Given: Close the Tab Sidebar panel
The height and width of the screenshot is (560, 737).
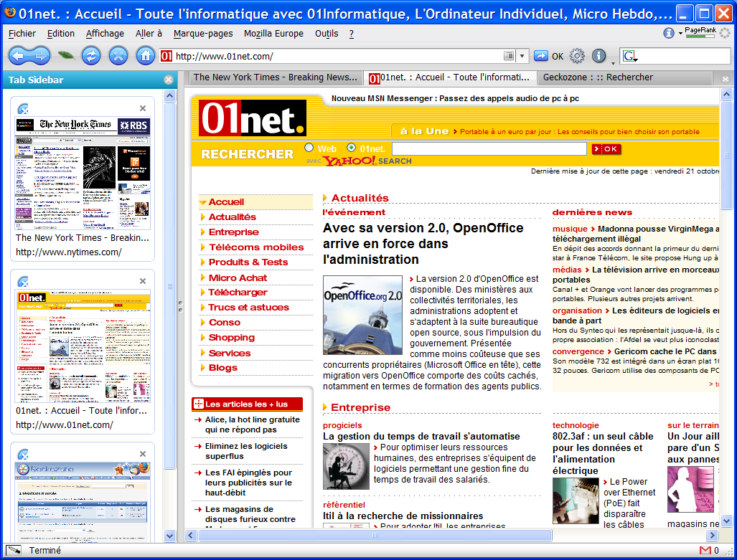Looking at the screenshot, I should (169, 80).
